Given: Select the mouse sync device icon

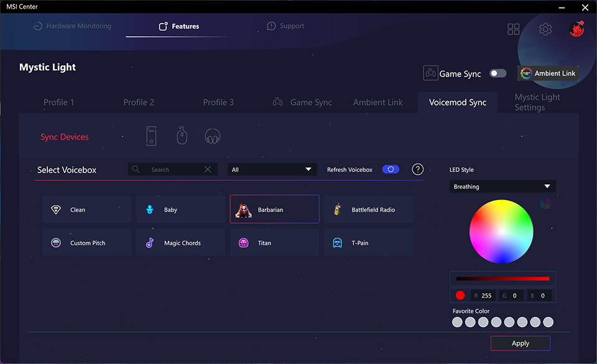Looking at the screenshot, I should tap(182, 135).
